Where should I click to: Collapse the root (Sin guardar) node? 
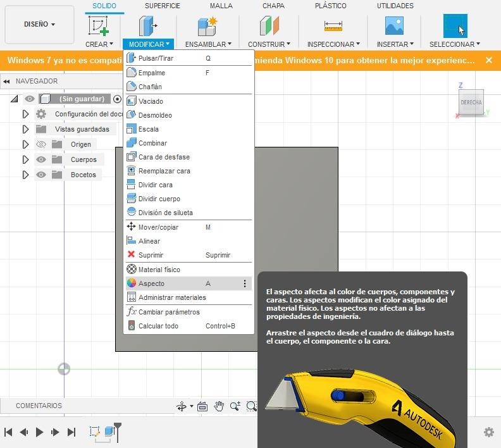click(x=14, y=99)
